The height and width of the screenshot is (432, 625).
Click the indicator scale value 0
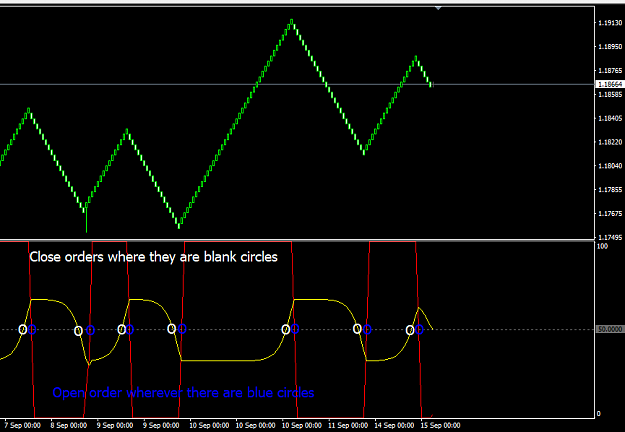(599, 414)
